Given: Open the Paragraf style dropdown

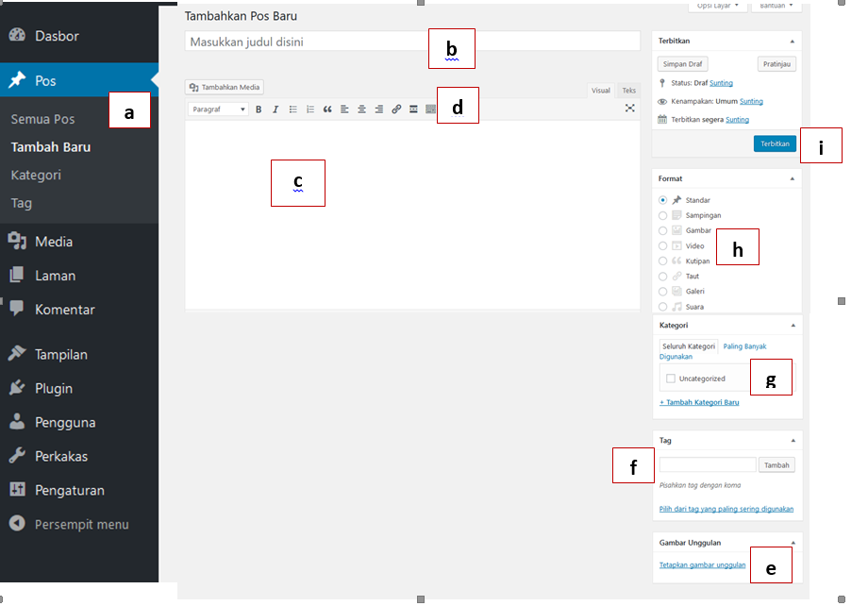Looking at the screenshot, I should (218, 109).
